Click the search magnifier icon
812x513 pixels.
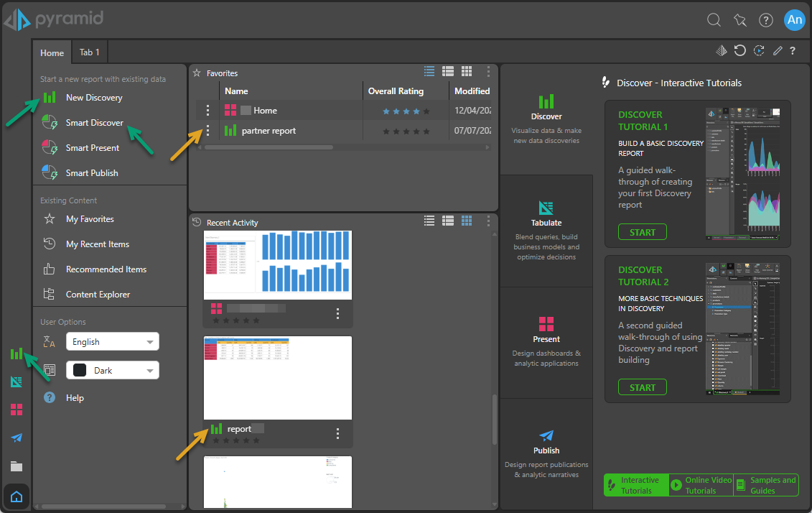(714, 20)
